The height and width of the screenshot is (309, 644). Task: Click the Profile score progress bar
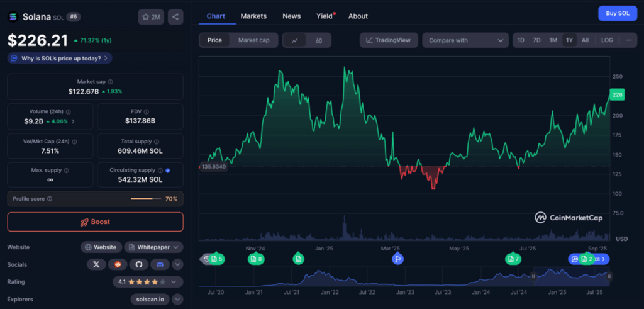click(146, 199)
